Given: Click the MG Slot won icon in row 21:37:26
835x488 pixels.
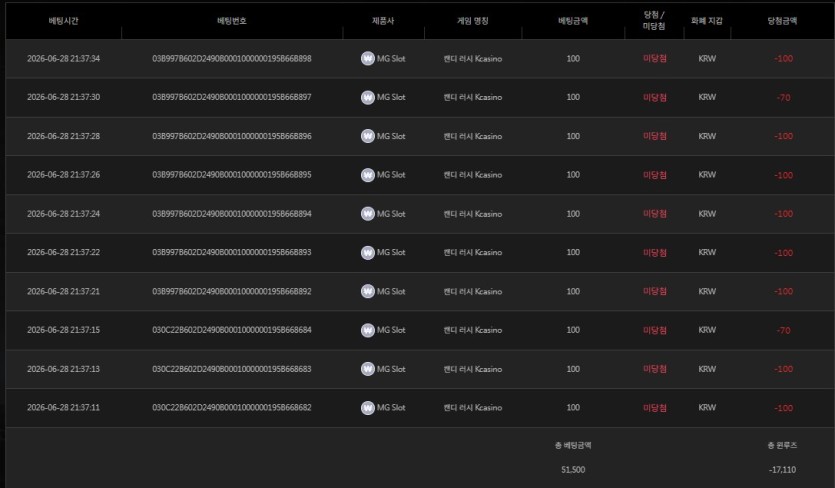Looking at the screenshot, I should [368, 175].
